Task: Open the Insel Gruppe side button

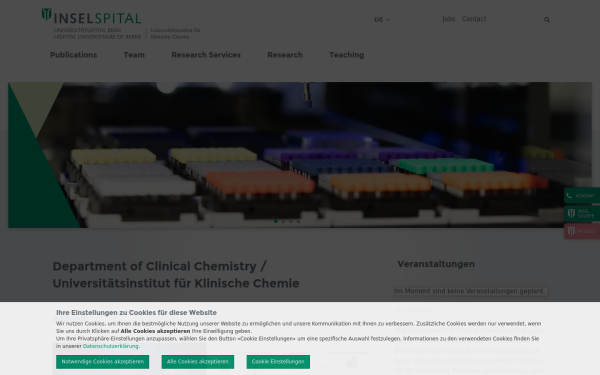Action: click(582, 214)
